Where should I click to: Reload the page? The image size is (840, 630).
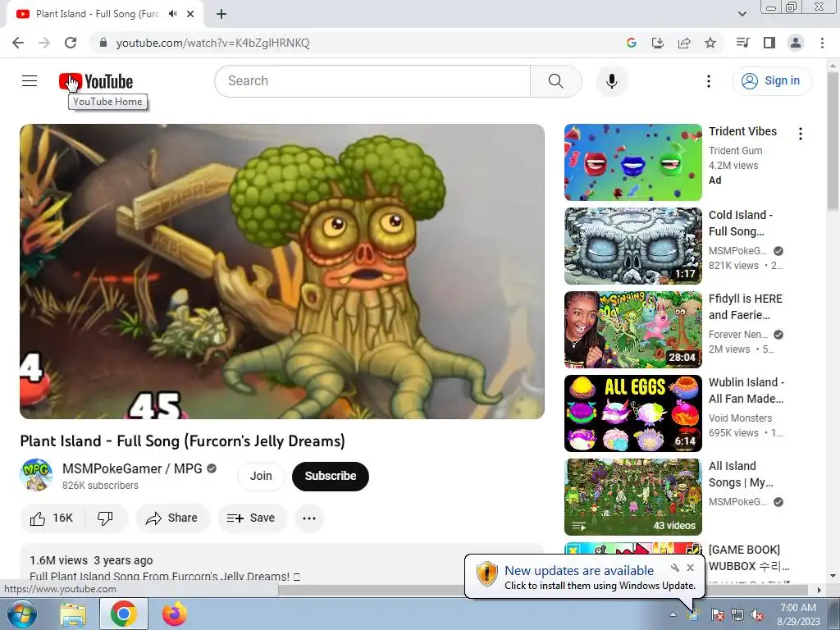click(x=71, y=43)
